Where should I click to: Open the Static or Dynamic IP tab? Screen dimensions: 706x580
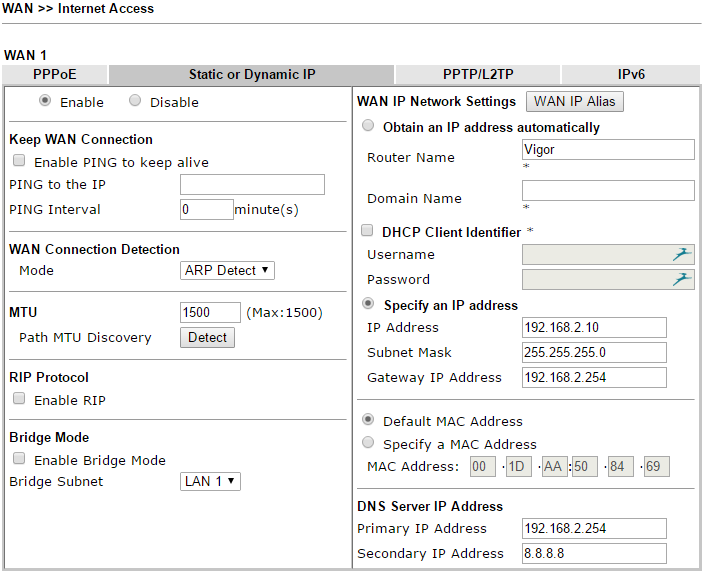(252, 74)
